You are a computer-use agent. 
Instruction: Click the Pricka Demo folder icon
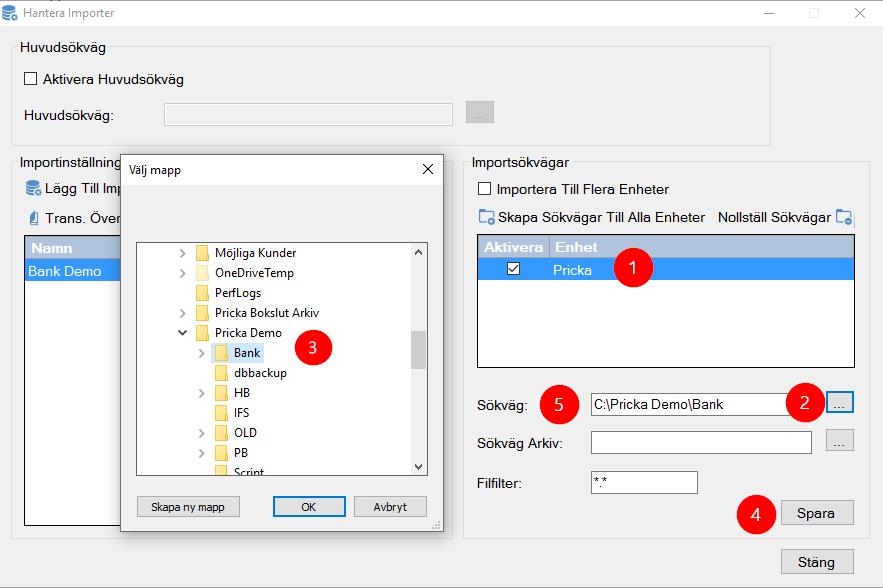(202, 333)
